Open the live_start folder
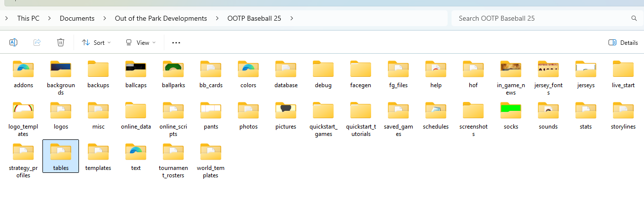This screenshot has width=644, height=198. point(623,74)
